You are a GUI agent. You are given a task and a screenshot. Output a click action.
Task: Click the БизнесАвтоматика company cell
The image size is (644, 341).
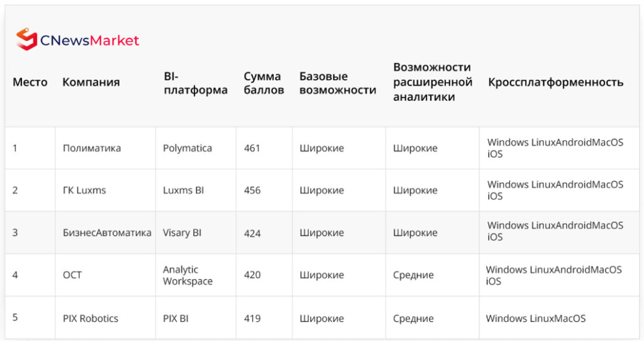pos(107,233)
